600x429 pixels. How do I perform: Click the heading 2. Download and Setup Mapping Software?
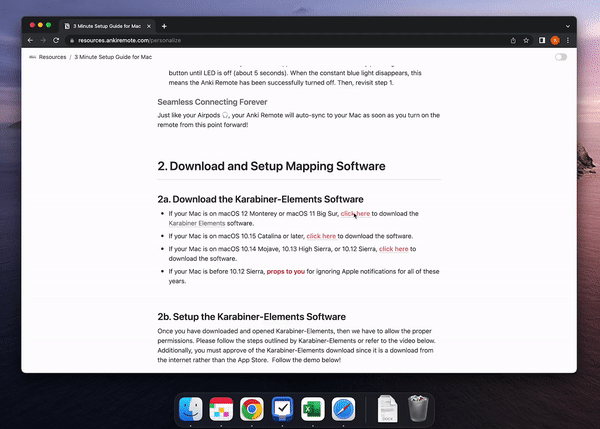pos(271,166)
